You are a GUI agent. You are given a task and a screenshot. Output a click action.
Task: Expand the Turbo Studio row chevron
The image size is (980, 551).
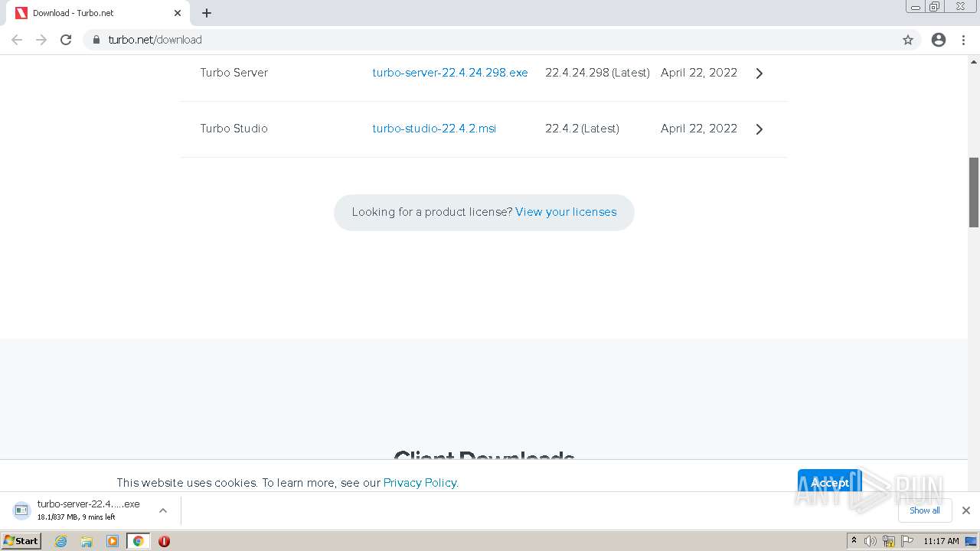759,129
